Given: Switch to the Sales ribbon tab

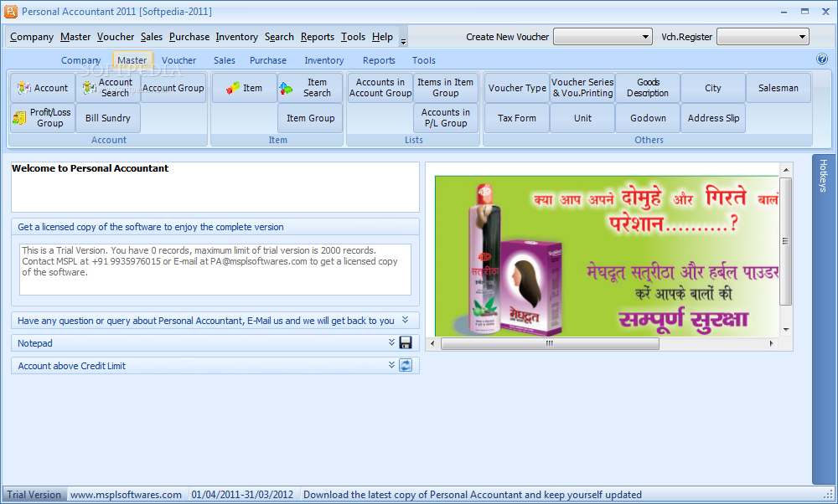Looking at the screenshot, I should [x=225, y=60].
